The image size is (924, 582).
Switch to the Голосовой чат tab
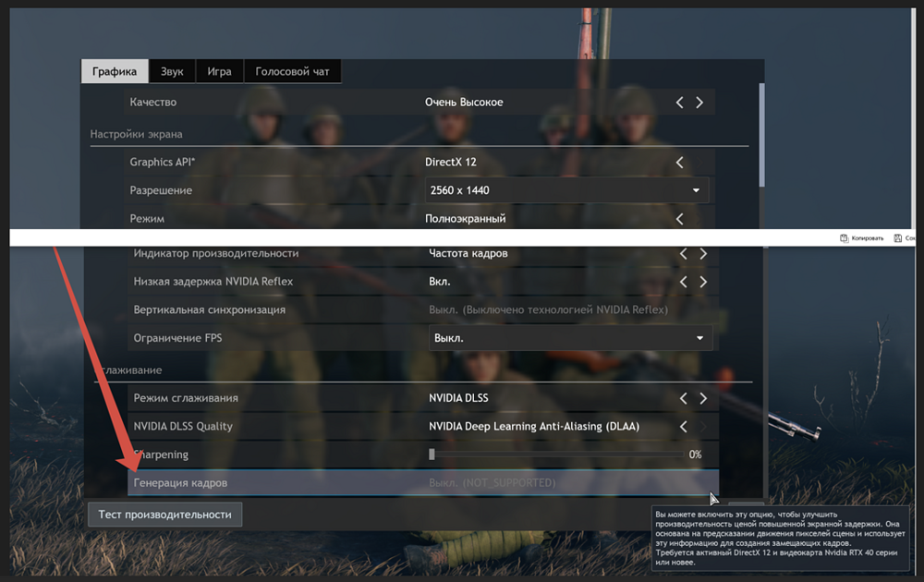(x=292, y=71)
